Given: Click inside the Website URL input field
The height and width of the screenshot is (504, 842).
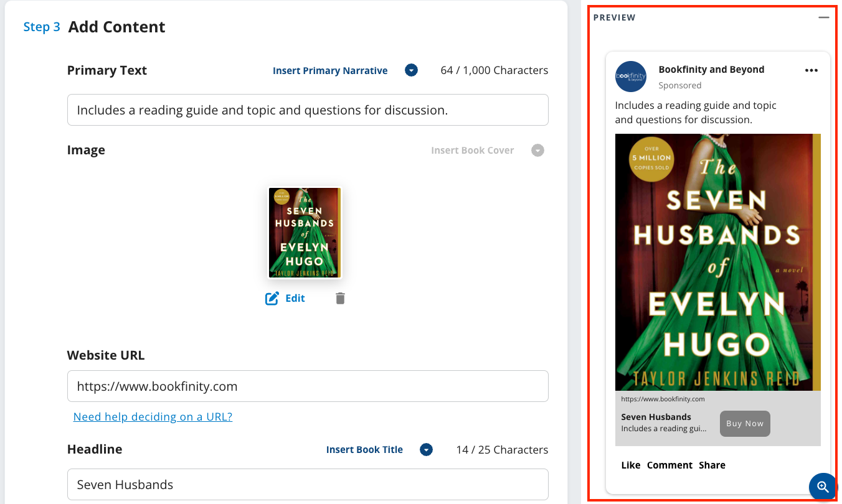Looking at the screenshot, I should click(x=308, y=386).
